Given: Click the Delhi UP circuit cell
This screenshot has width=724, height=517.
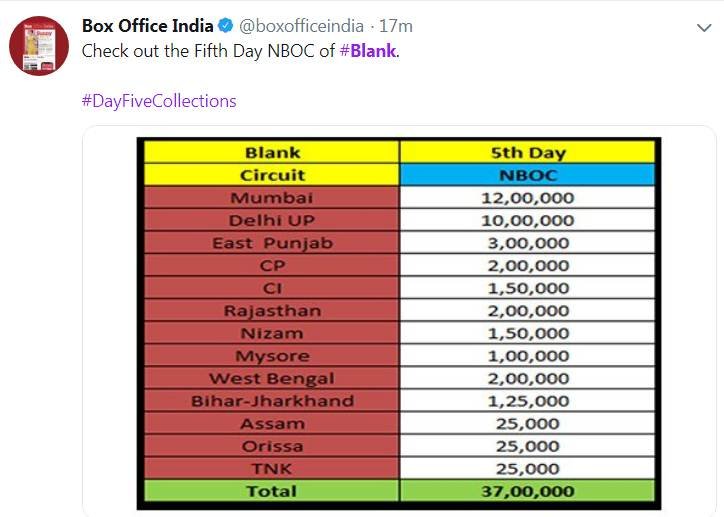Looking at the screenshot, I should (x=271, y=220).
